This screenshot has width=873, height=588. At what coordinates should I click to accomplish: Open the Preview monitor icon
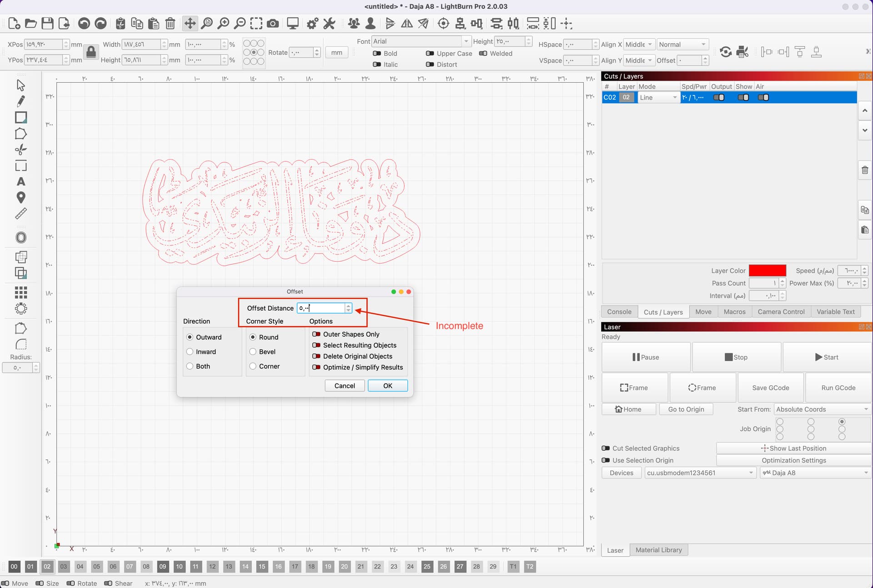[x=292, y=23]
